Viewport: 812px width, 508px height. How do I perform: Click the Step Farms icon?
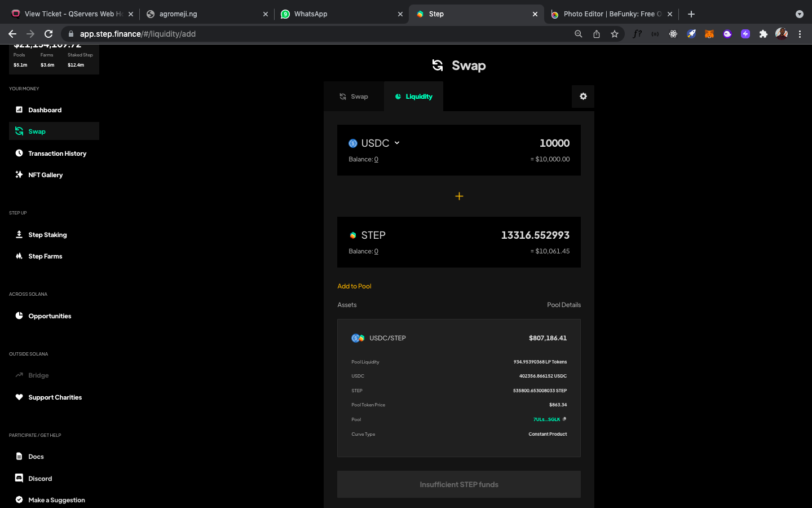point(19,256)
